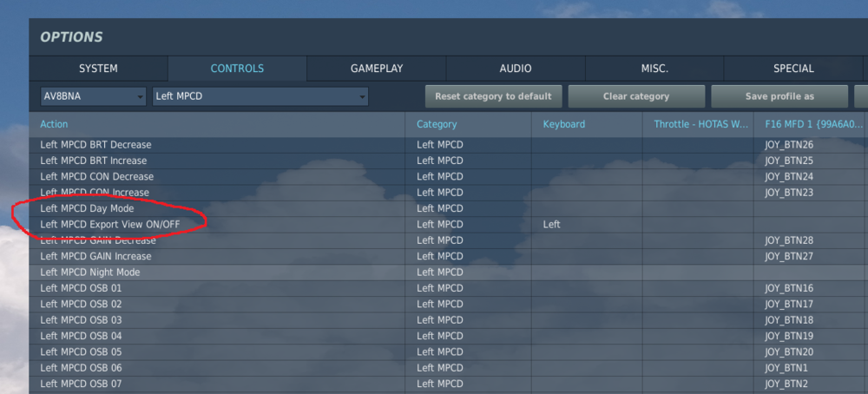Click the JOY_BTN24 binding cell
This screenshot has height=394, width=868.
coord(811,177)
